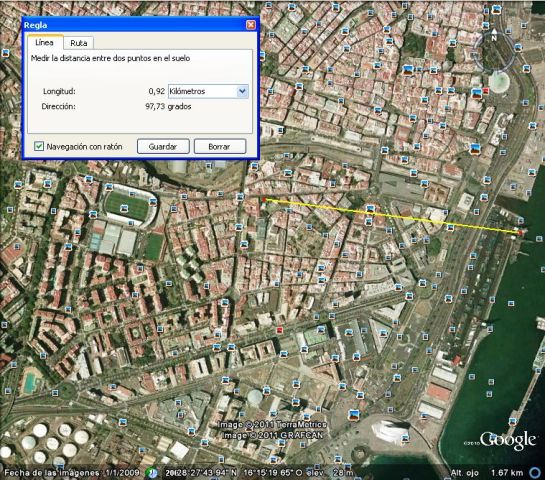Click the streaming status circle in status bar
This screenshot has height=480, width=545.
click(x=536, y=472)
